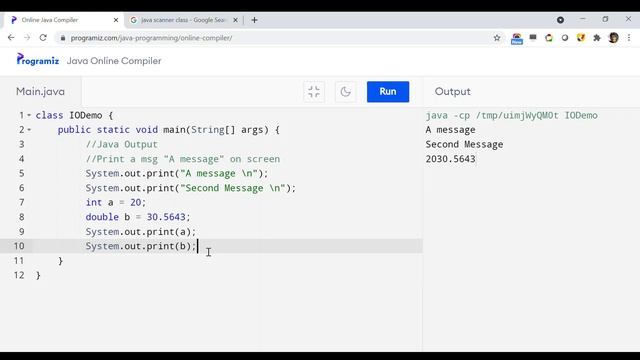This screenshot has width=640, height=360.
Task: Click the java -cp command line in output
Action: click(x=511, y=116)
